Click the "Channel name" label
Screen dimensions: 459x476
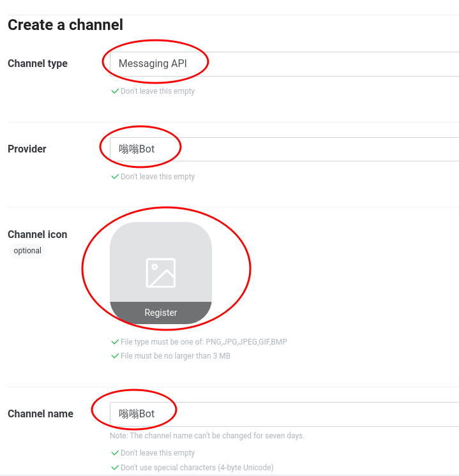[x=40, y=414]
